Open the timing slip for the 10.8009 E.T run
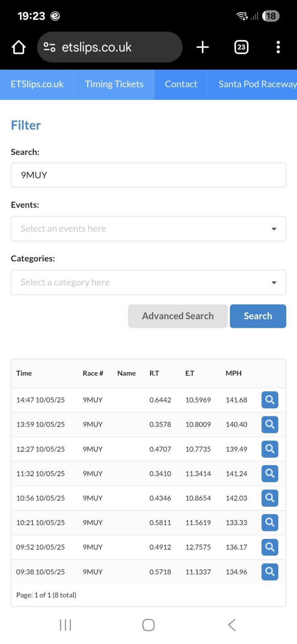Screen dimensions: 297x644 click(269, 424)
